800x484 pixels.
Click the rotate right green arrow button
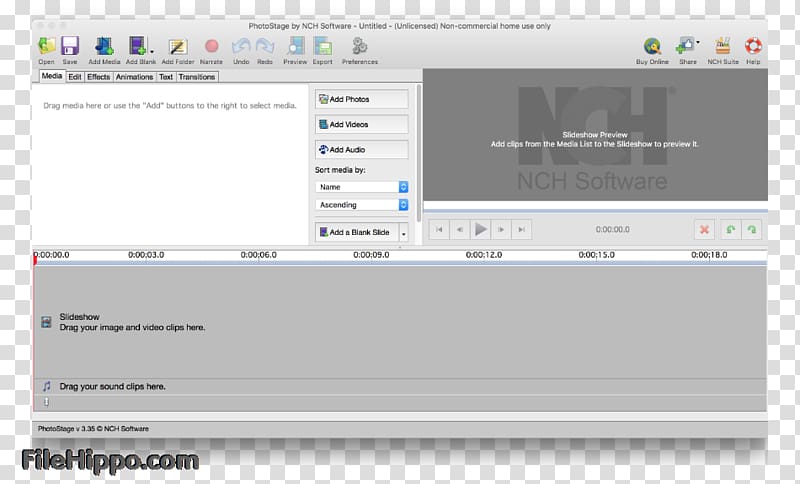click(752, 230)
